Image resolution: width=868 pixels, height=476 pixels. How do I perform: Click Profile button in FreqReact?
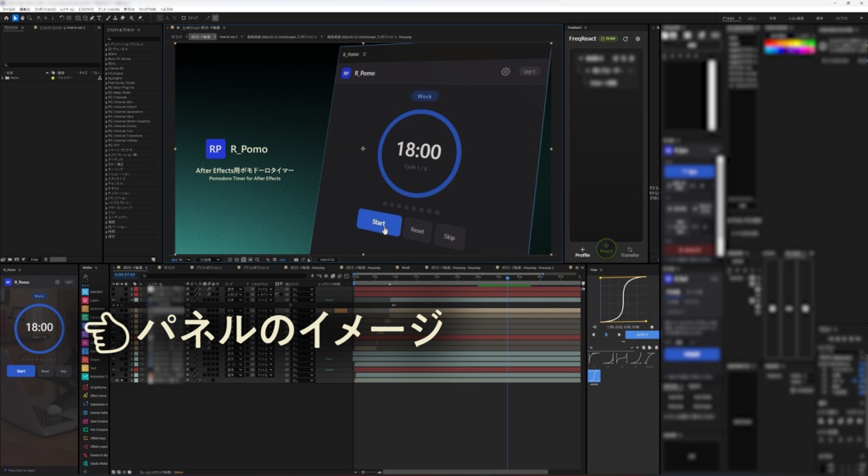tap(582, 252)
